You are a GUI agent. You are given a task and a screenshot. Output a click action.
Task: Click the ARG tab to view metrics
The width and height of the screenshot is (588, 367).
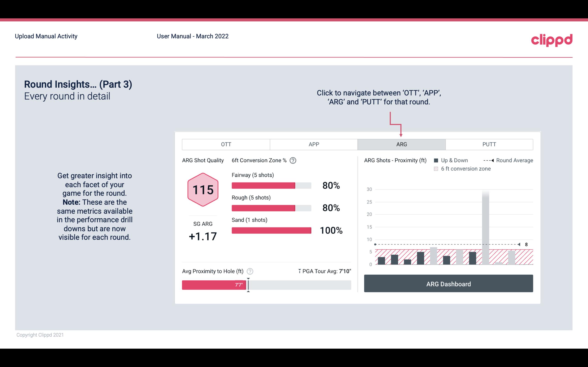point(401,145)
